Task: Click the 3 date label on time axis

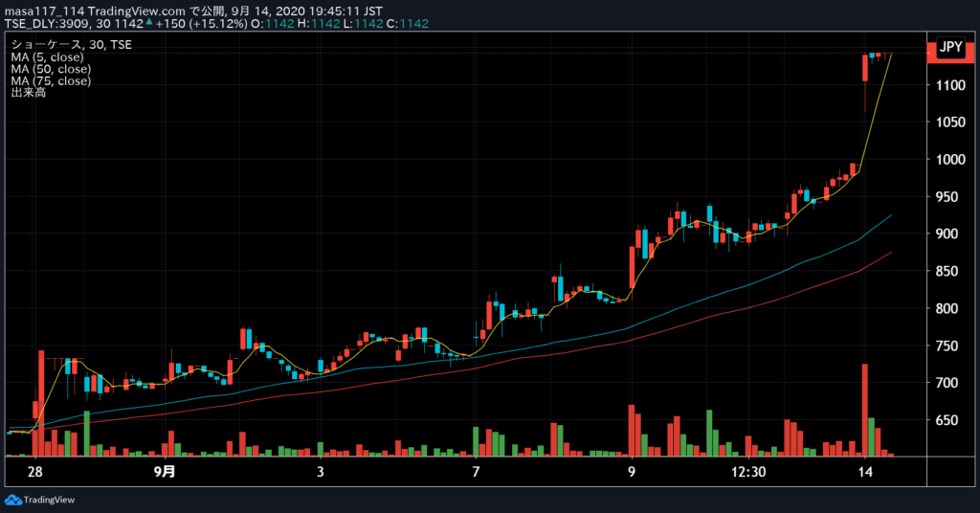Action: point(320,472)
